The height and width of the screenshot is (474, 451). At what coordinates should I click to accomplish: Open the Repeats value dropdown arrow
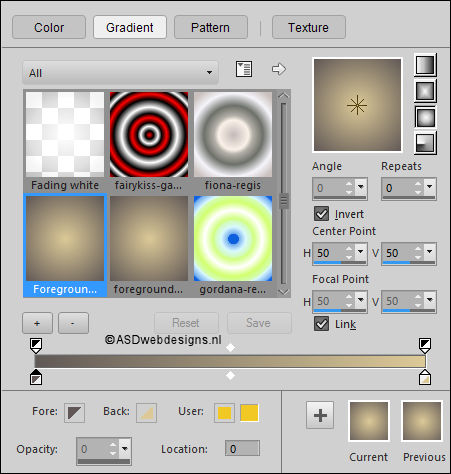tap(429, 187)
